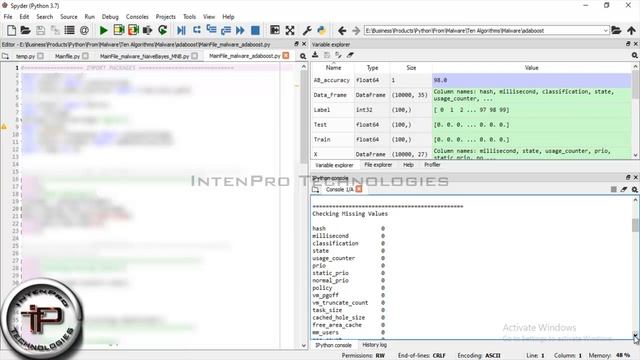Screen dimensions: 640x360
Task: Open the Projects menu
Action: point(165,17)
